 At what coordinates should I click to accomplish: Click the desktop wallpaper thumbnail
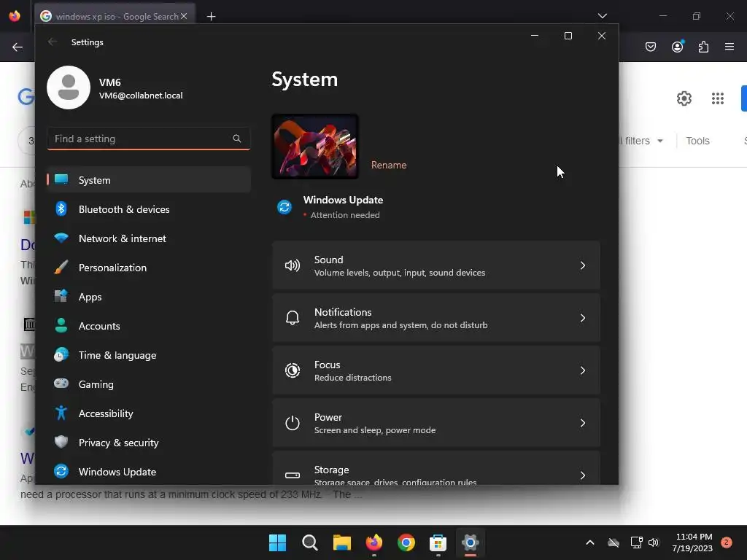pos(315,147)
